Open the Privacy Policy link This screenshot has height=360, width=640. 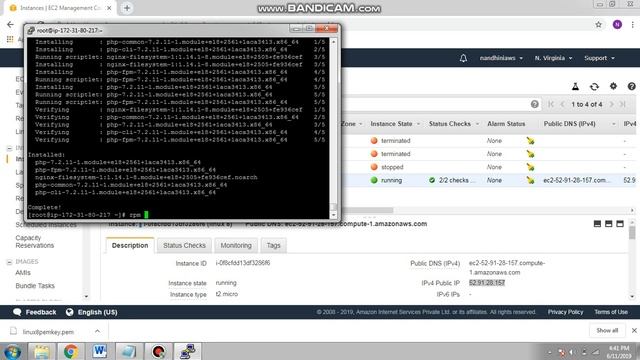tap(565, 312)
